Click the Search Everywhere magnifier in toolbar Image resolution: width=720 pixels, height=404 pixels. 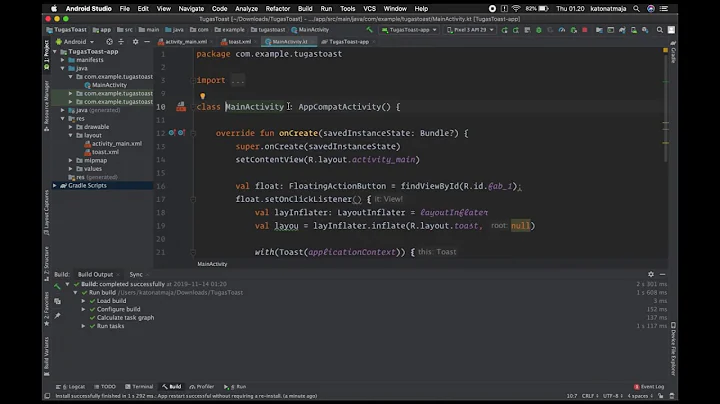pyautogui.click(x=660, y=30)
